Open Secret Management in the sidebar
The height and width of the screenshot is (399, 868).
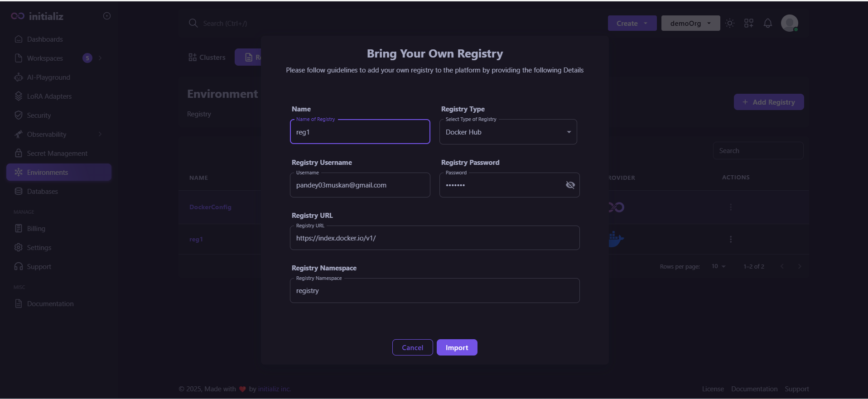pos(59,154)
